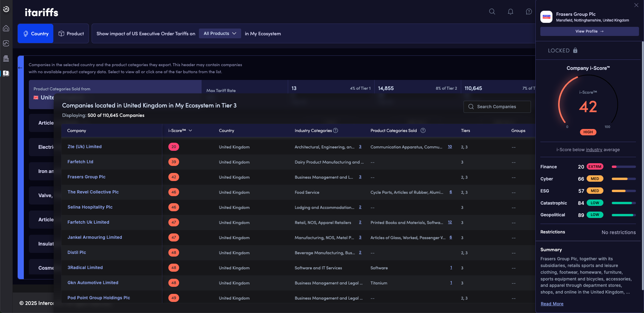The image size is (644, 313).
Task: View notifications via the bell icon
Action: [511, 11]
